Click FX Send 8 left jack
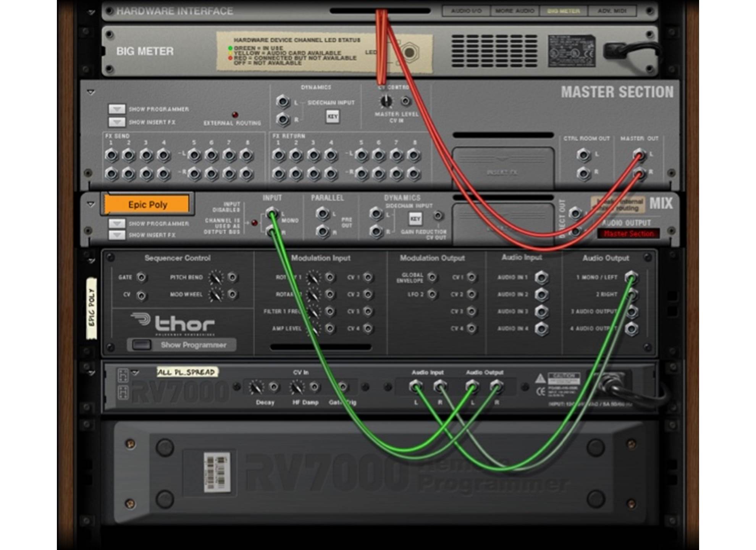Image resolution: width=756 pixels, height=550 pixels. coord(247,155)
